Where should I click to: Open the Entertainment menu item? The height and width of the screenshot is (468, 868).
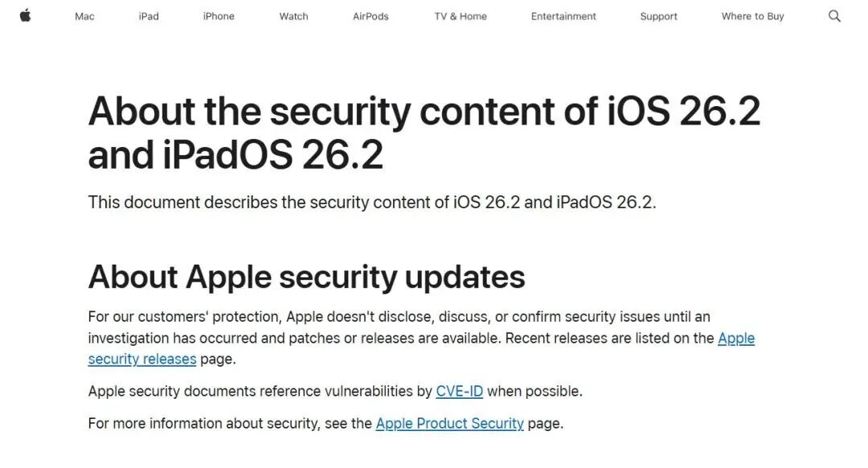(563, 15)
